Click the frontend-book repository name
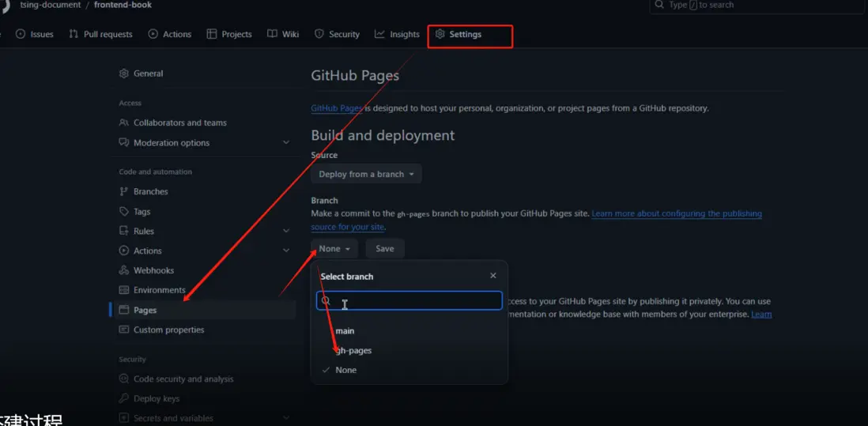The width and height of the screenshot is (868, 426). (x=123, y=5)
